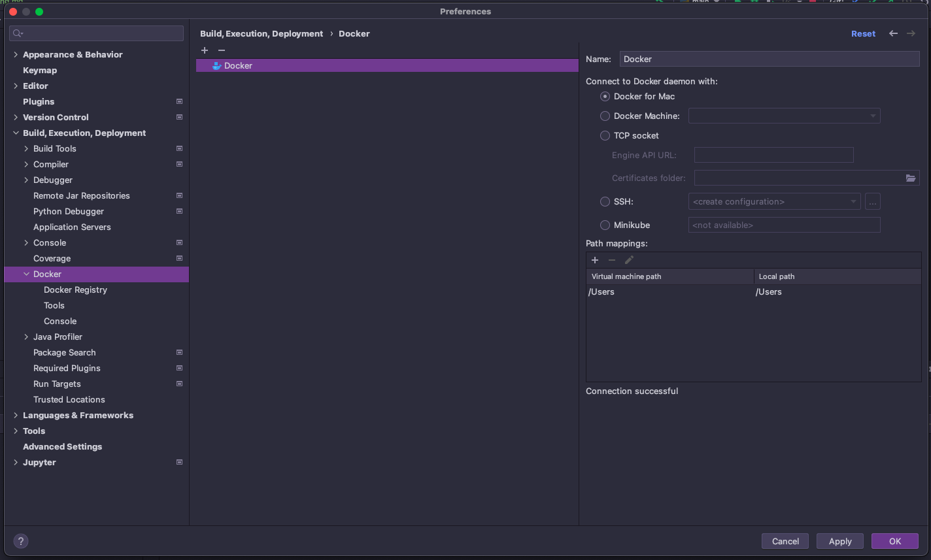Viewport: 931px width, 560px height.
Task: Open the SSH create configuration dropdown
Action: 854,201
